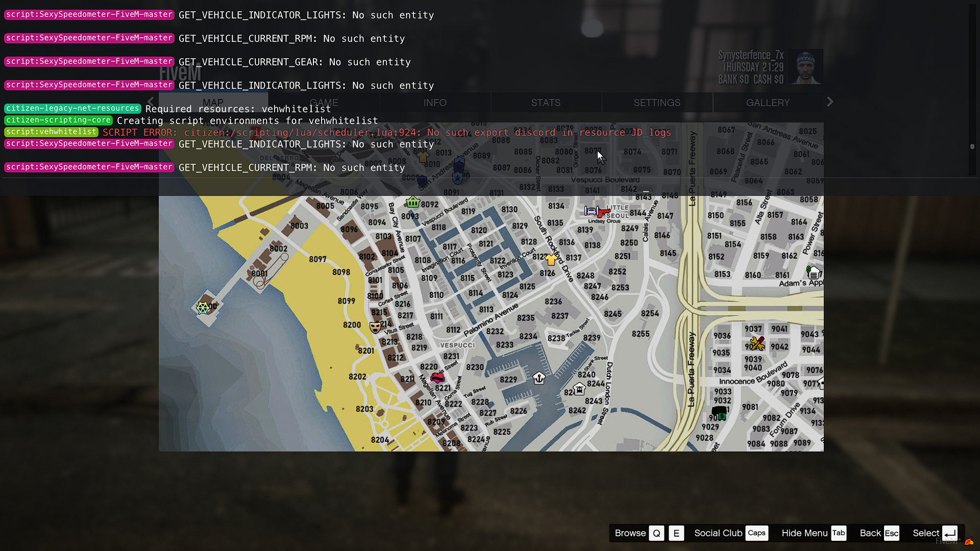980x551 pixels.
Task: Click the cable car icon near 8244
Action: pyautogui.click(x=579, y=390)
